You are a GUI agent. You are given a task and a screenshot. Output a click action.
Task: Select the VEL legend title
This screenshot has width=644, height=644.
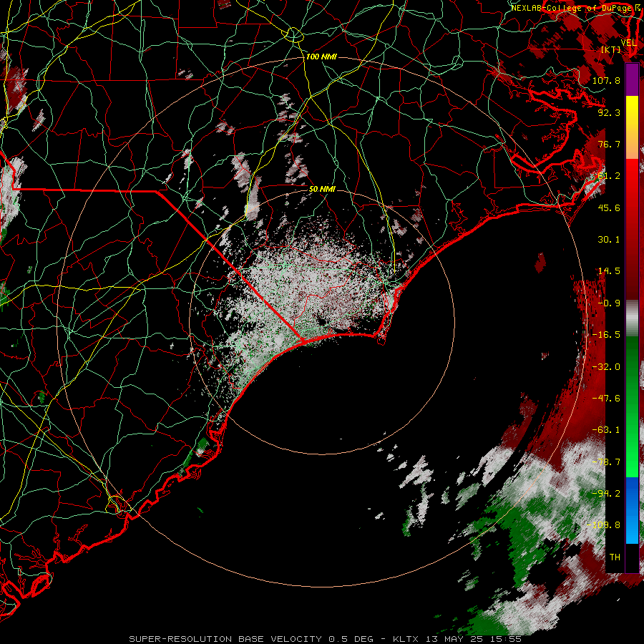629,43
